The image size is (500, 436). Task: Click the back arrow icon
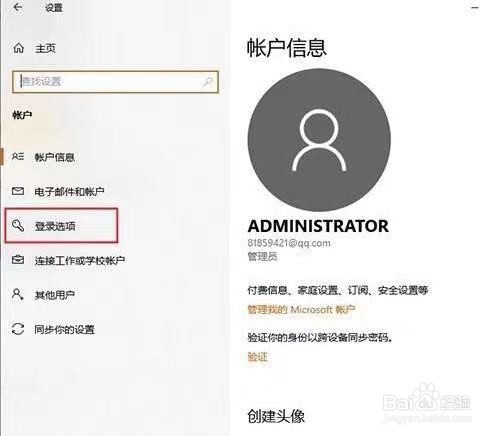[18, 7]
